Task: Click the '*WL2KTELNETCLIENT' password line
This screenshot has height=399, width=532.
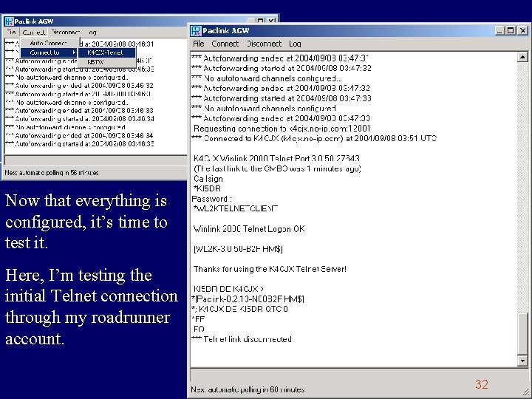Action: [x=236, y=208]
